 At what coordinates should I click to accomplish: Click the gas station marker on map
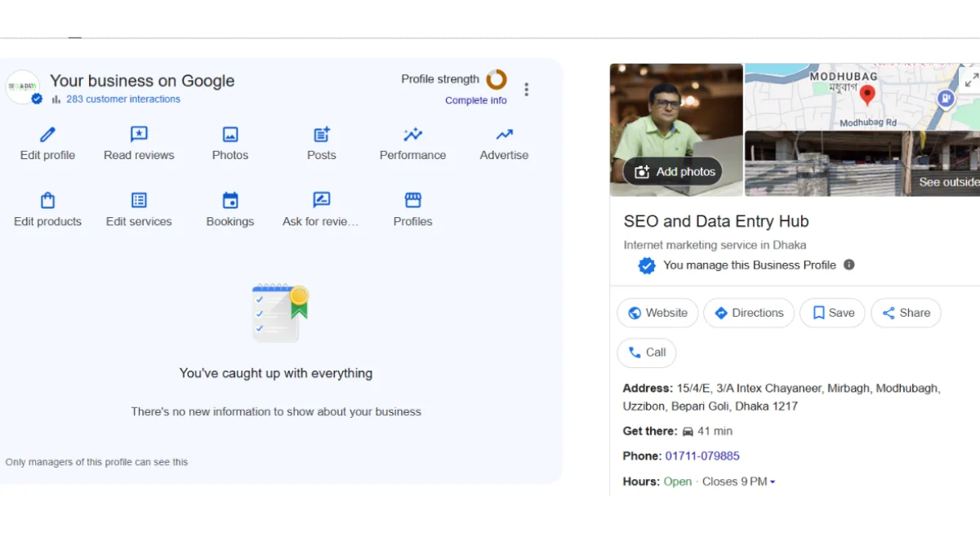pyautogui.click(x=946, y=100)
